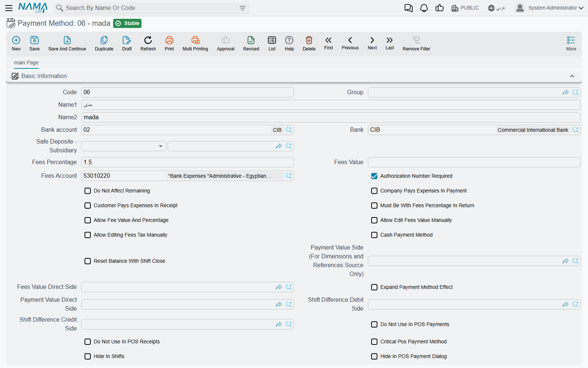Screen dimensions: 588x368
Task: Click Search By Name Or Code box
Action: 151,8
